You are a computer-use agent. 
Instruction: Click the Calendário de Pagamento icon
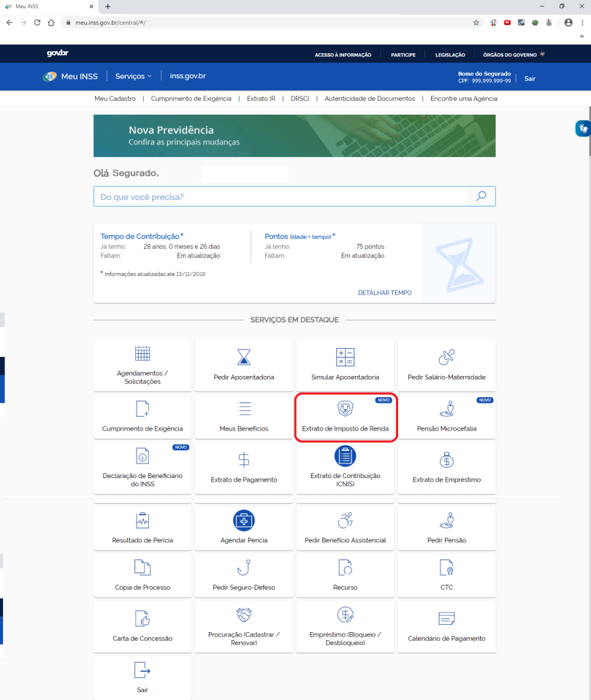[x=446, y=619]
